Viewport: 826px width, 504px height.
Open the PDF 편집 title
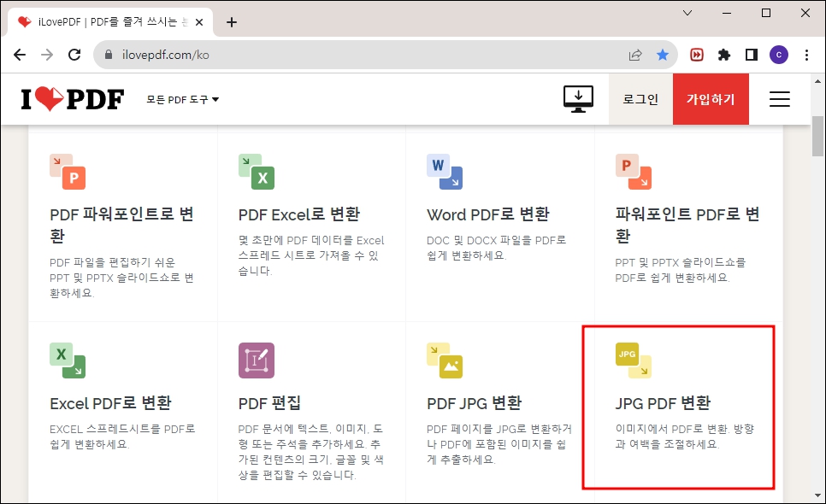(x=269, y=403)
